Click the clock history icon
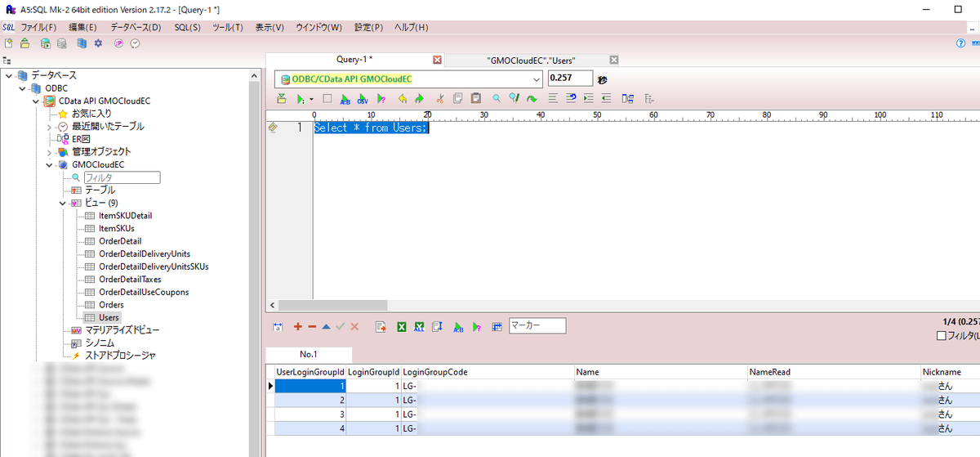The image size is (980, 457). point(135,43)
